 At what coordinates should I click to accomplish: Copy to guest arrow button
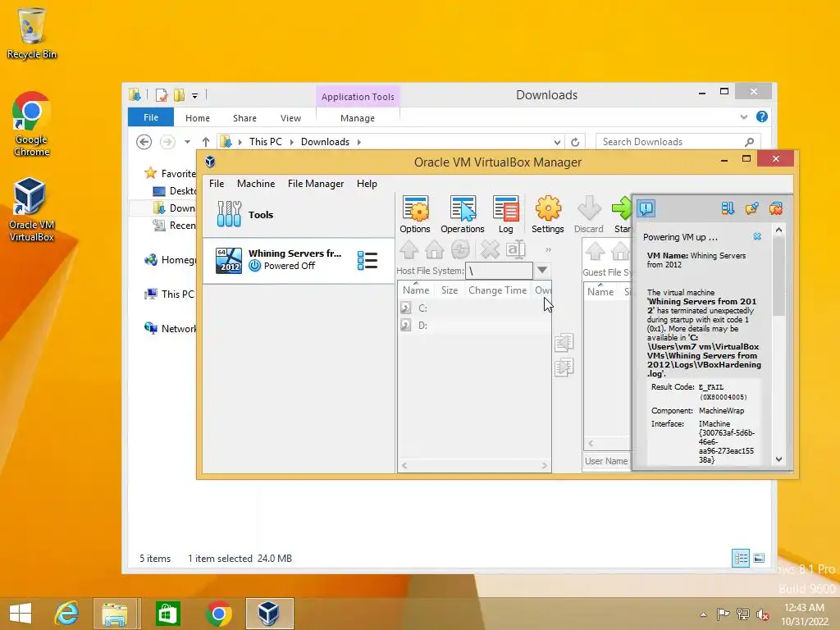(564, 367)
